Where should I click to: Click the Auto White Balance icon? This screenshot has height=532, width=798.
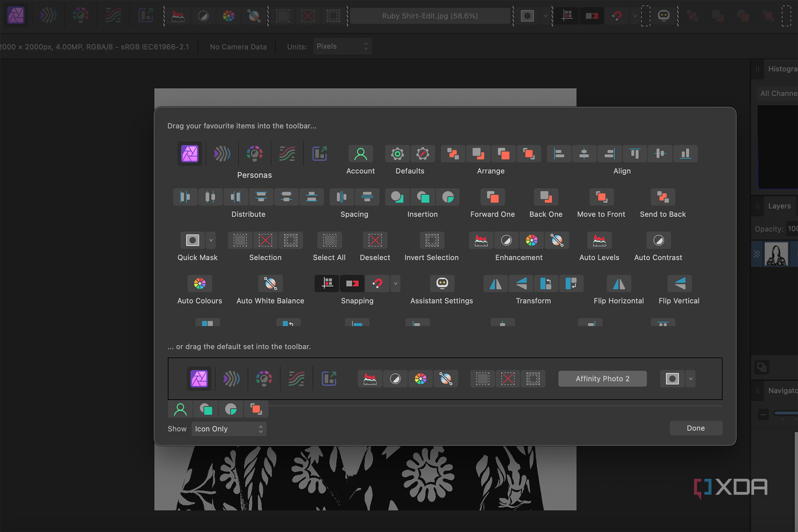click(270, 283)
